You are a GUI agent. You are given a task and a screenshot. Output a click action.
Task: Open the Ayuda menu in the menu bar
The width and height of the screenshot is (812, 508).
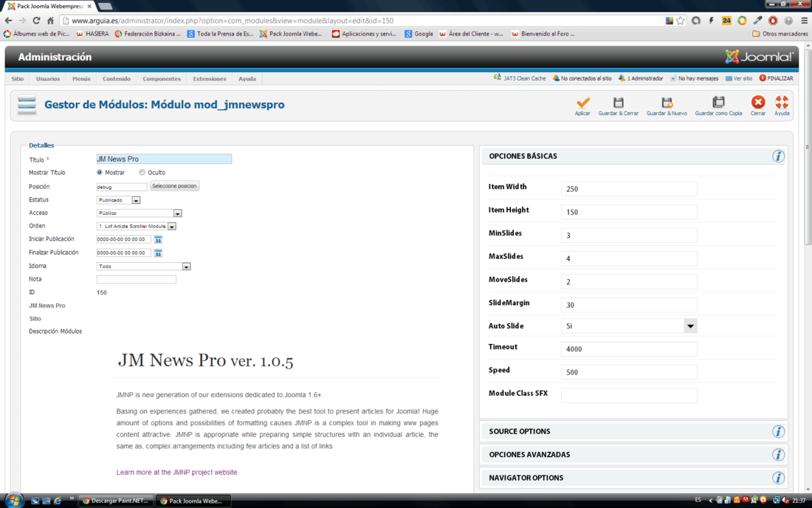[x=247, y=79]
